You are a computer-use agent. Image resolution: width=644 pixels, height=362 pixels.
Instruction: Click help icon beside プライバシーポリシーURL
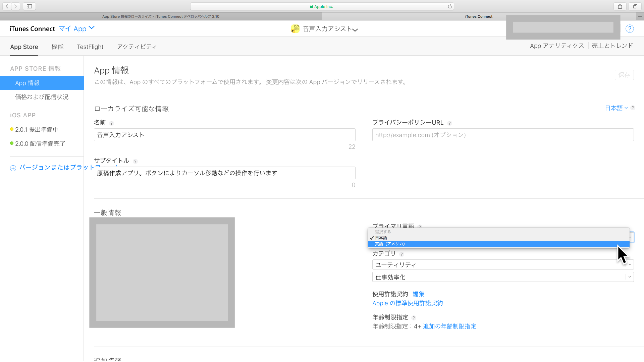click(x=450, y=123)
